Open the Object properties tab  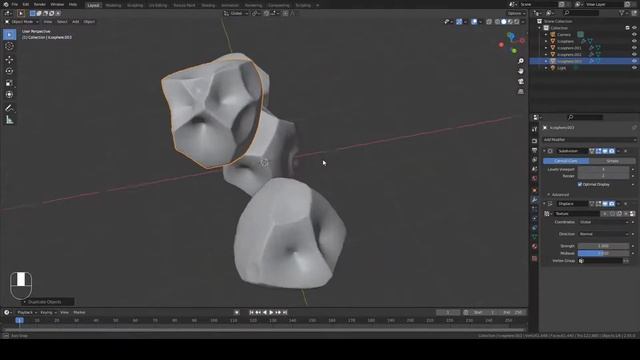(x=534, y=190)
